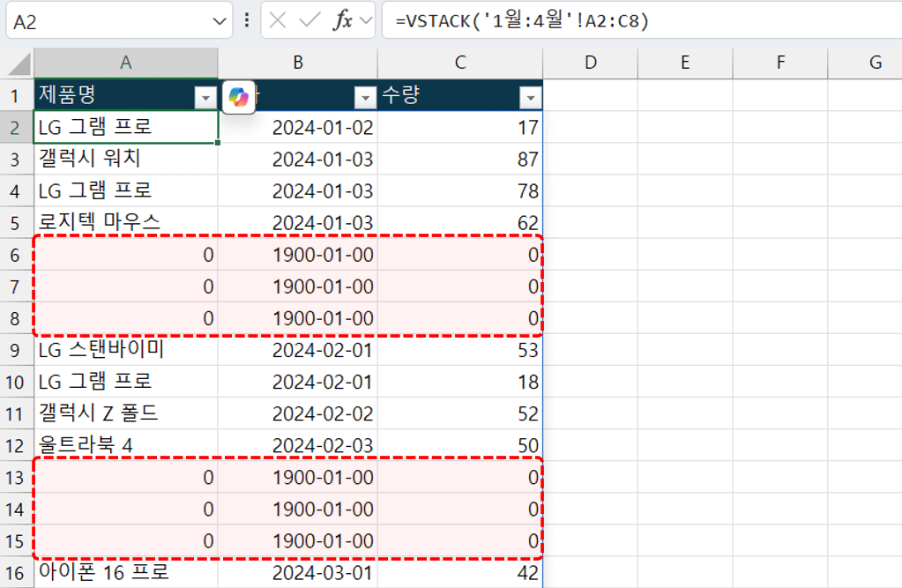Select column F header
Screen dimensions: 902x588
click(780, 63)
